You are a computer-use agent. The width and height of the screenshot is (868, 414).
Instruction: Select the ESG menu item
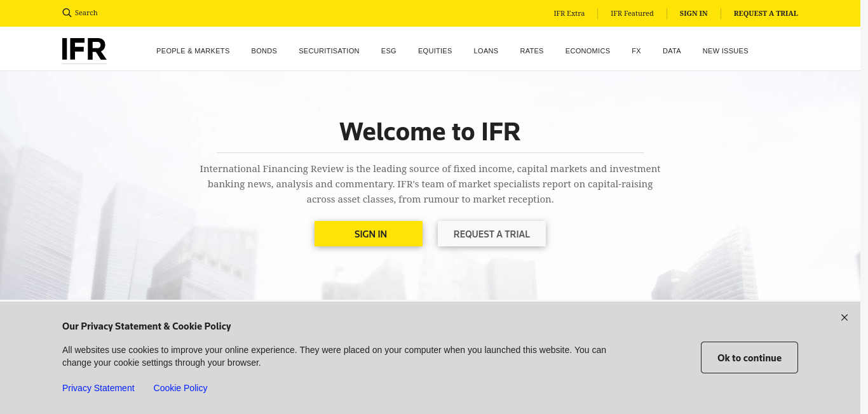pyautogui.click(x=389, y=51)
